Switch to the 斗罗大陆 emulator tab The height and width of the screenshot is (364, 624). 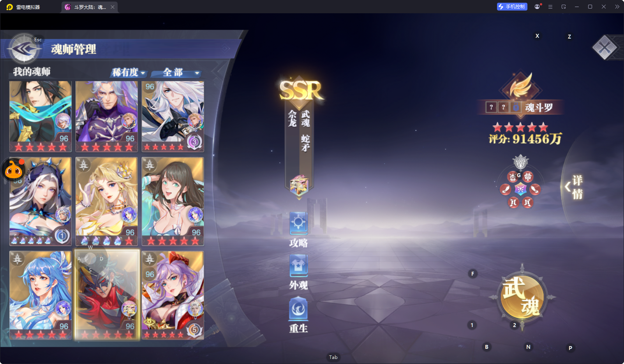pyautogui.click(x=90, y=7)
